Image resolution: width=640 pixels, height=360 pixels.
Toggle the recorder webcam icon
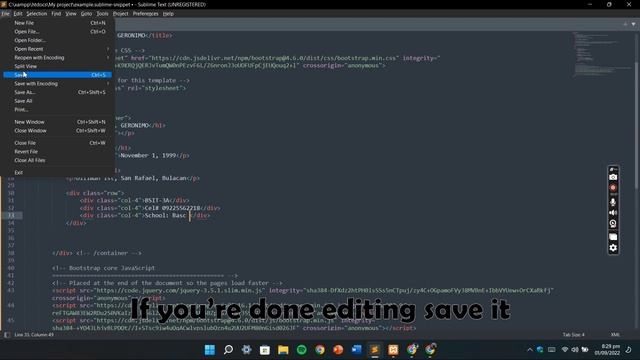[613, 224]
